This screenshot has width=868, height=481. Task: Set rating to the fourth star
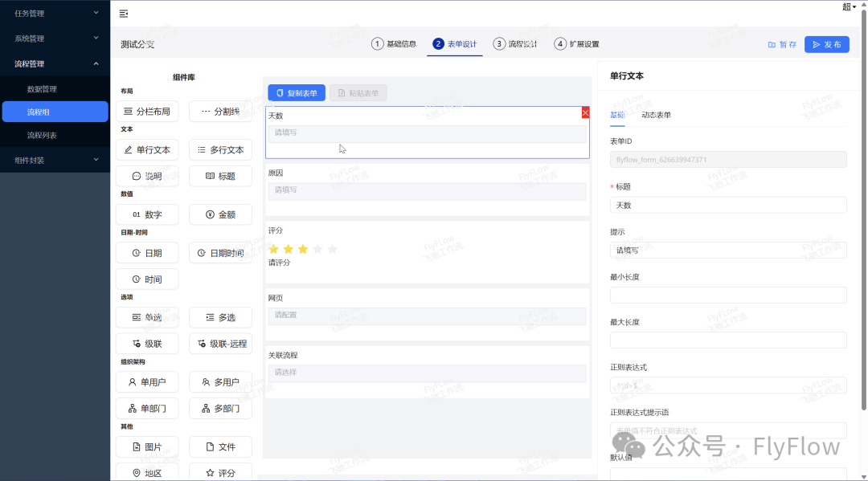(317, 249)
